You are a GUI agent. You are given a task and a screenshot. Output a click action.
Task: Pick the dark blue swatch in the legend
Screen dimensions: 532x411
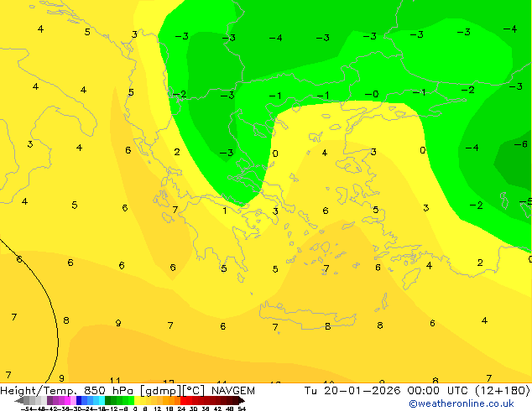tap(79, 400)
